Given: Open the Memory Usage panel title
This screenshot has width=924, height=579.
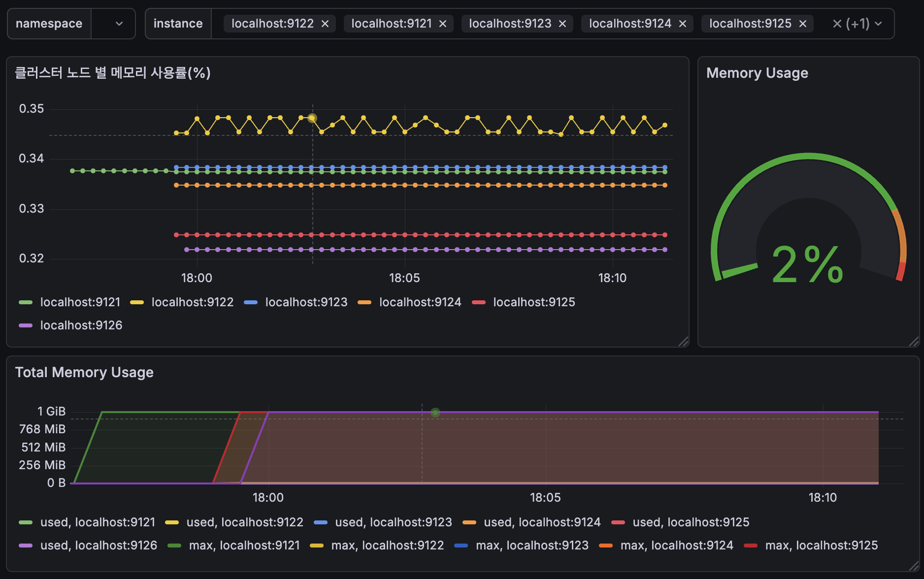Looking at the screenshot, I should point(757,73).
